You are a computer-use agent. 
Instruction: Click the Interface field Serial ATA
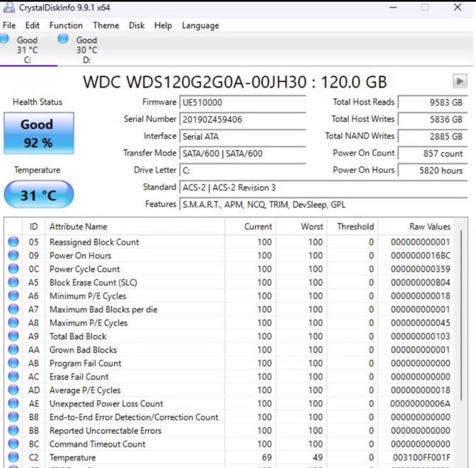[x=242, y=137]
